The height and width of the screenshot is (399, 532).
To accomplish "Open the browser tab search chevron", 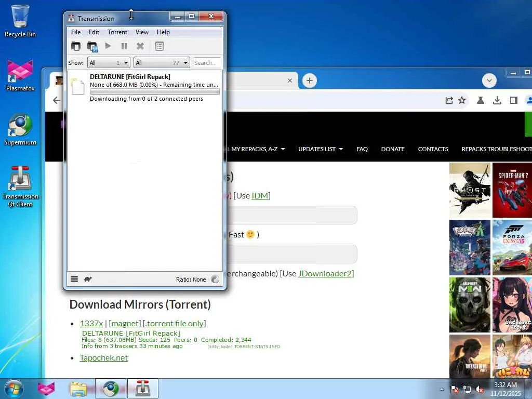I will click(489, 81).
